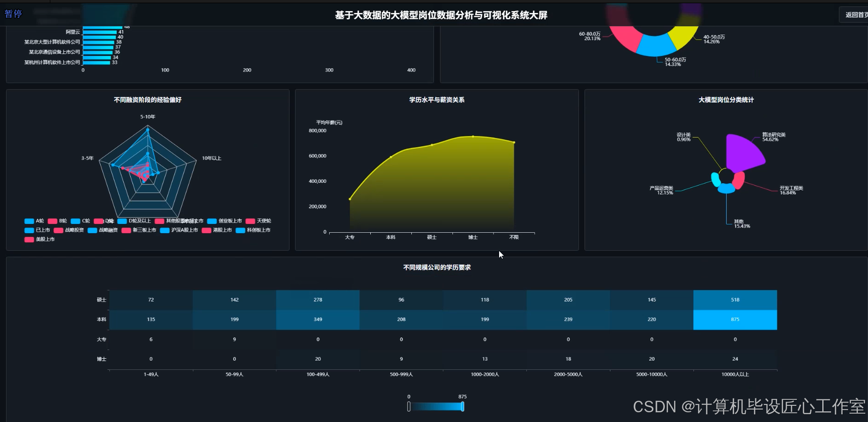
Task: Click the 3-5年 radar axis label
Action: (x=87, y=158)
